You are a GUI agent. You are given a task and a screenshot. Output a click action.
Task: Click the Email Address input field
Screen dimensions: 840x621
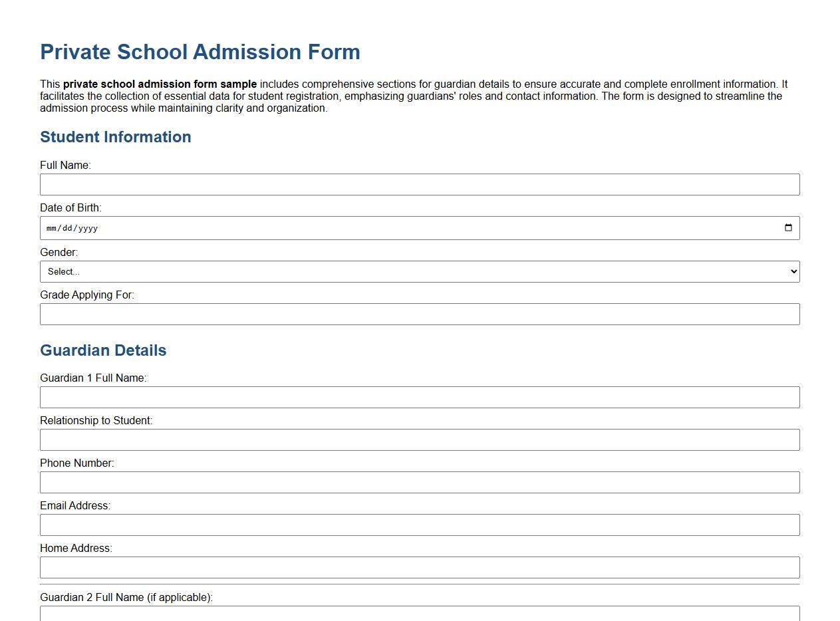pyautogui.click(x=419, y=525)
